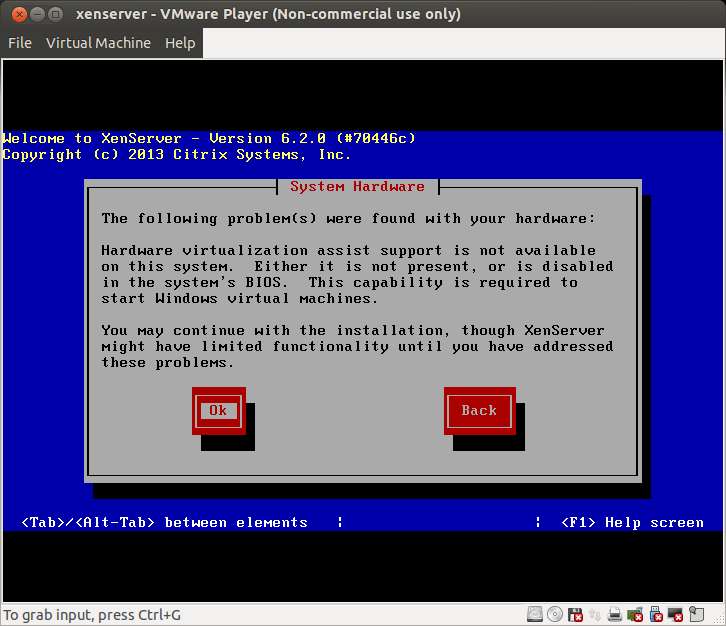Click the disconnected display device icon
The image size is (726, 626).
click(675, 614)
